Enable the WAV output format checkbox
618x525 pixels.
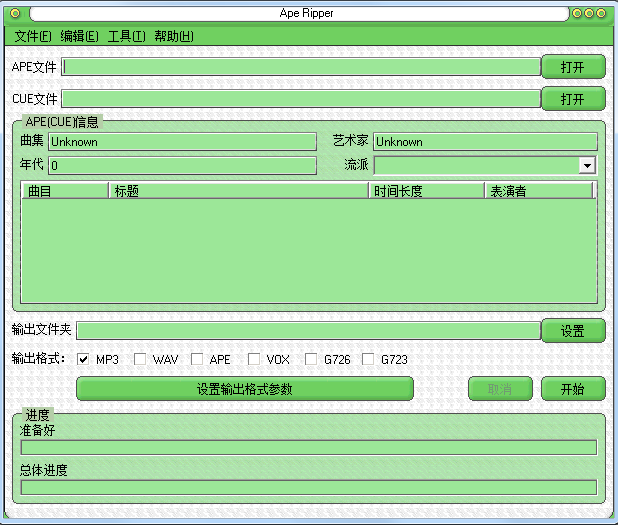click(x=140, y=359)
